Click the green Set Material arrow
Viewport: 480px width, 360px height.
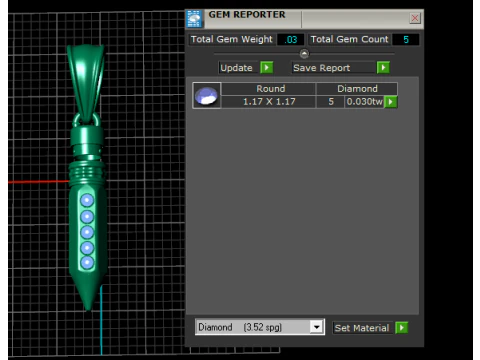point(402,328)
